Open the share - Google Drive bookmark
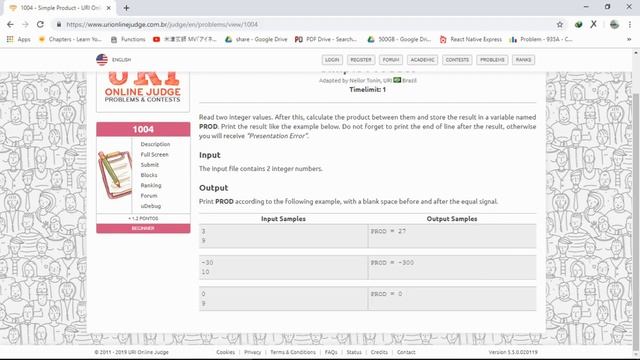The image size is (640, 360). pyautogui.click(x=256, y=39)
